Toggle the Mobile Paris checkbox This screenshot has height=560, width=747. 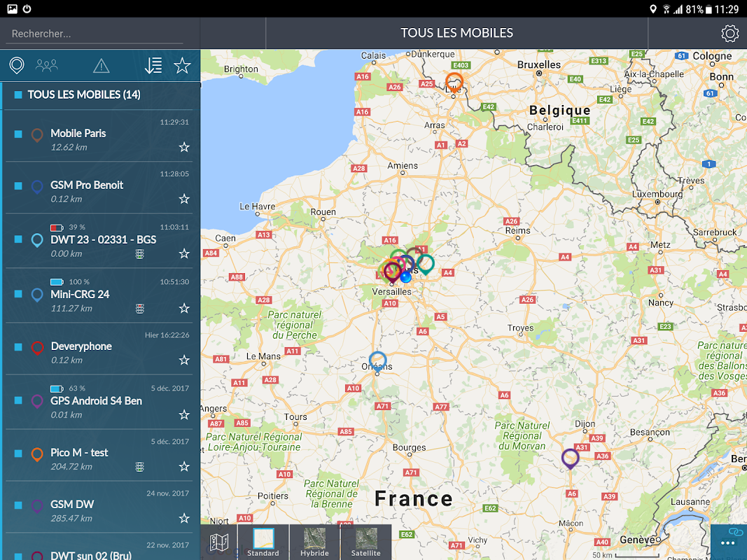(18, 134)
